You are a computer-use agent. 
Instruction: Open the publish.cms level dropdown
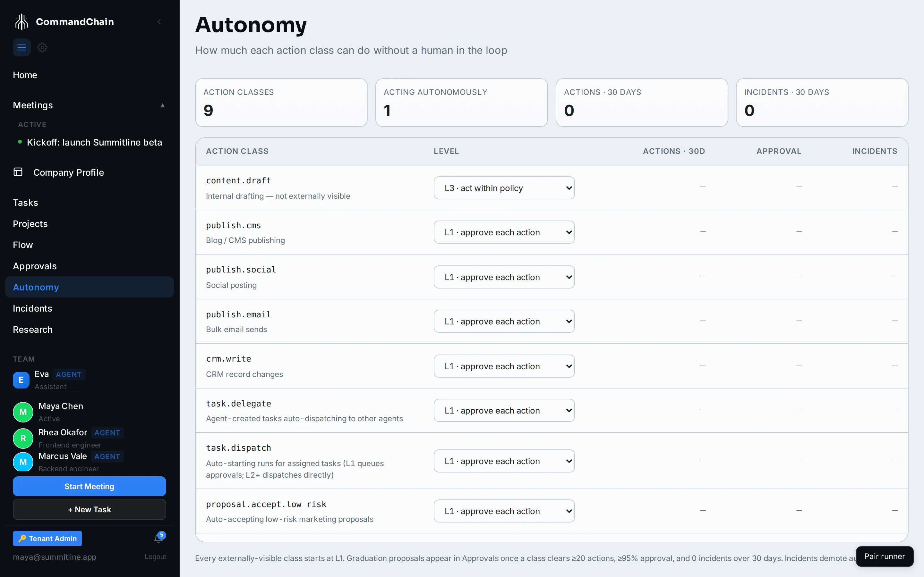pyautogui.click(x=504, y=232)
